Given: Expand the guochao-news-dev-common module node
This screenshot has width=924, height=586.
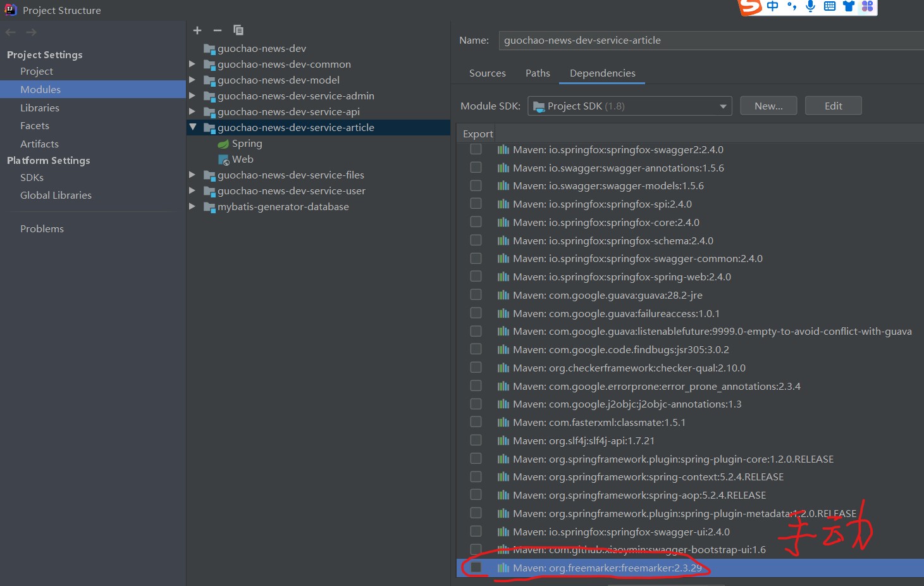Looking at the screenshot, I should [192, 64].
